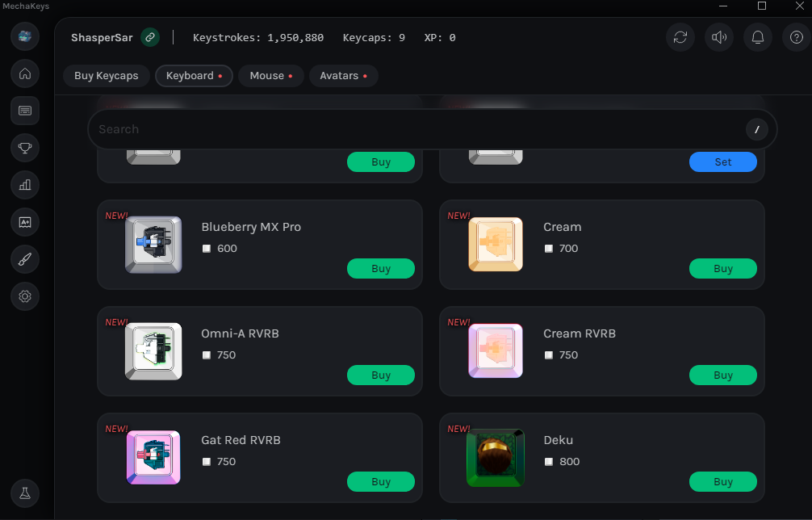Minimize the MechaKeys window
812x520 pixels.
point(723,6)
